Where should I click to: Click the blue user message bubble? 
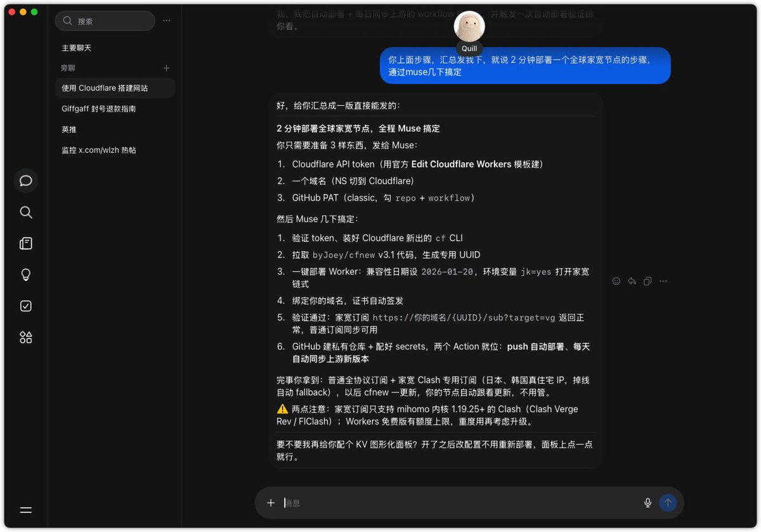pyautogui.click(x=525, y=65)
